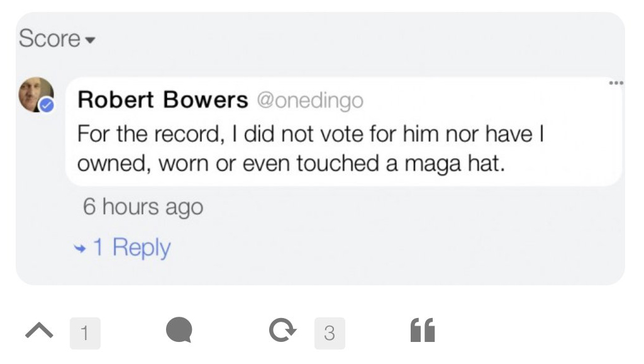The image size is (644, 364).
Task: Click the small arrow beside 1 Reply
Action: tap(80, 247)
